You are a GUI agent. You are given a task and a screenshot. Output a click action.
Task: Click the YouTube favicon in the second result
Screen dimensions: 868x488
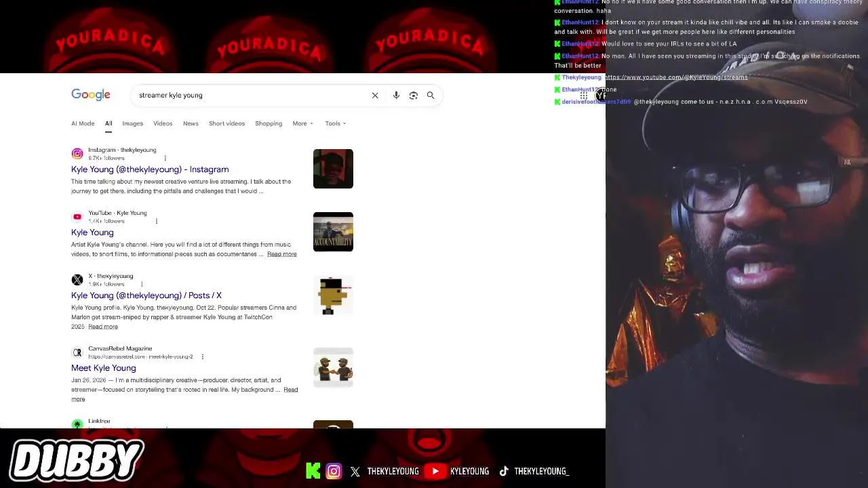pyautogui.click(x=77, y=217)
